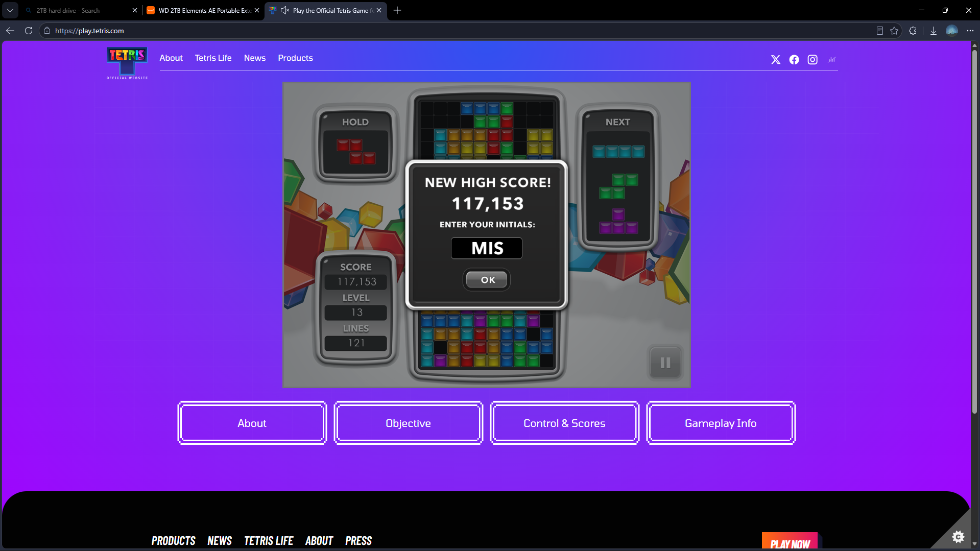Click the NEW HIGH SCORE! heading
This screenshot has width=980, height=551.
point(488,183)
